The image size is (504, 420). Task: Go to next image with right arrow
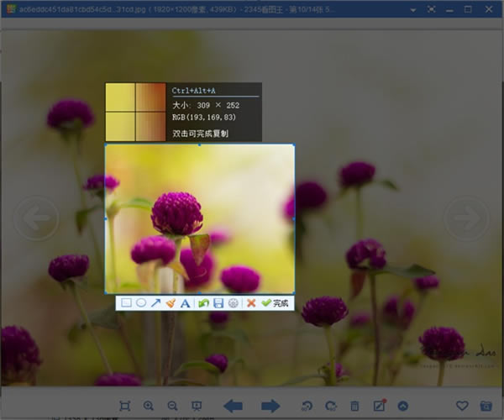point(270,406)
